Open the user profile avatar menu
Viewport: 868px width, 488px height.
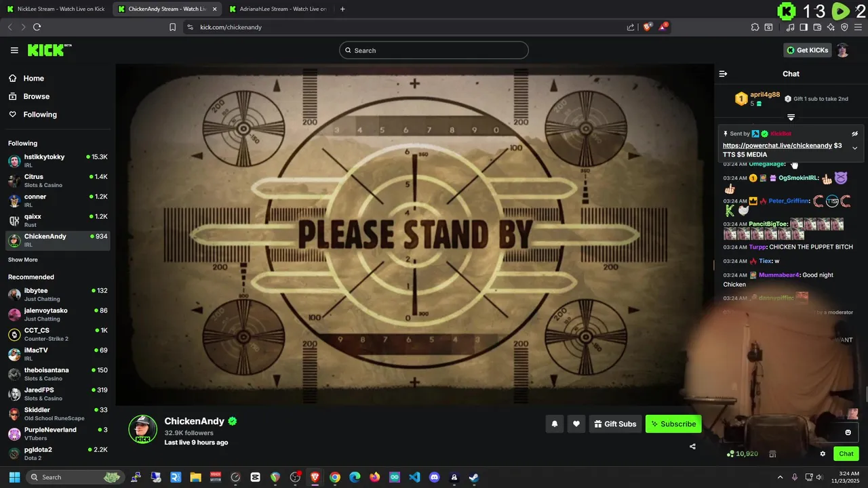tap(843, 50)
